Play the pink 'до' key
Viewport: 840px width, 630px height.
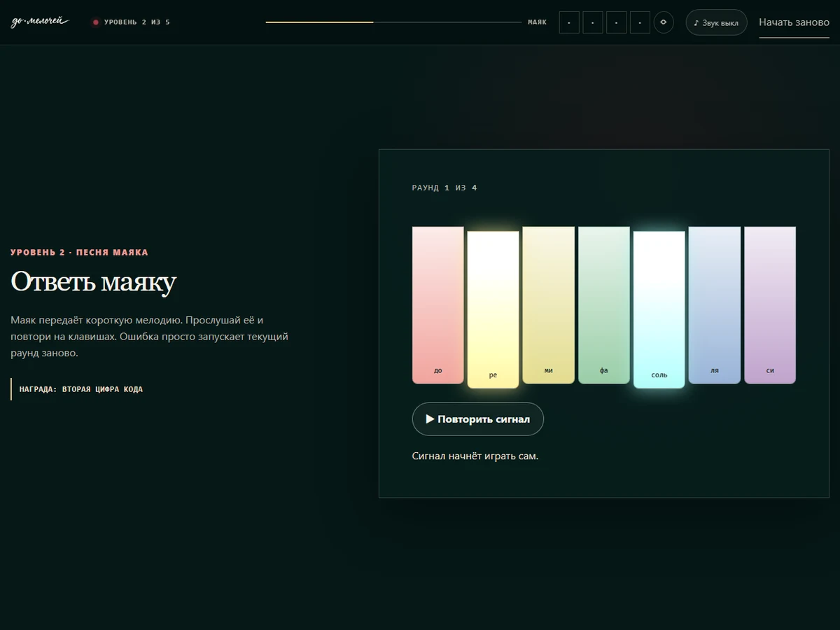[x=438, y=305]
